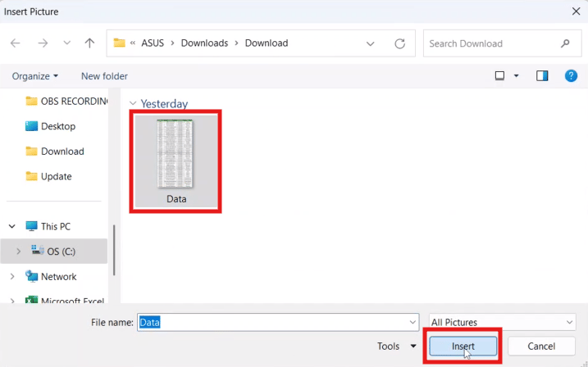Expand the Network tree node
The height and width of the screenshot is (367, 588).
point(12,276)
